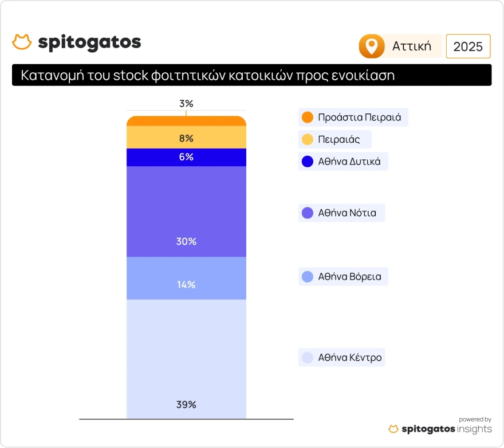Click the 8% Πειραιάς bar segment
The image size is (504, 448).
186,137
